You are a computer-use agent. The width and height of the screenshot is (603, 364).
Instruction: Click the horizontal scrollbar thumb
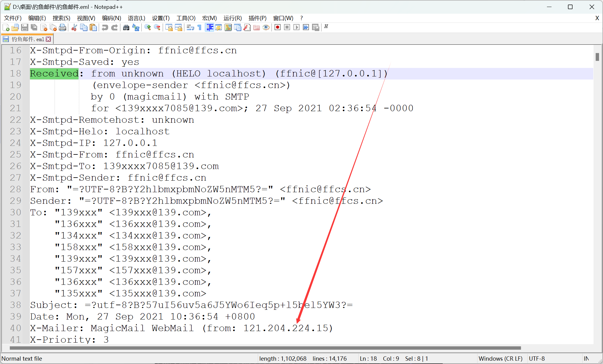(265, 348)
